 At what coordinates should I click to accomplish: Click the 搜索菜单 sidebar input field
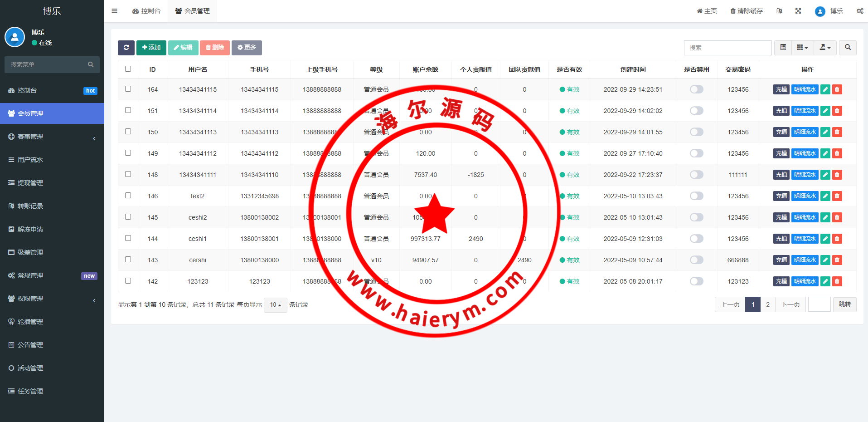pos(52,64)
